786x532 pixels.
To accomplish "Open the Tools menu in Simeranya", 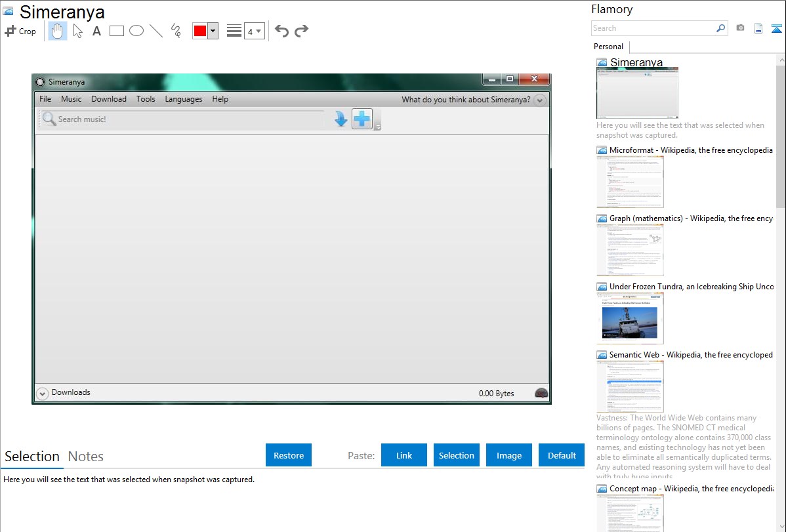I will pos(146,99).
